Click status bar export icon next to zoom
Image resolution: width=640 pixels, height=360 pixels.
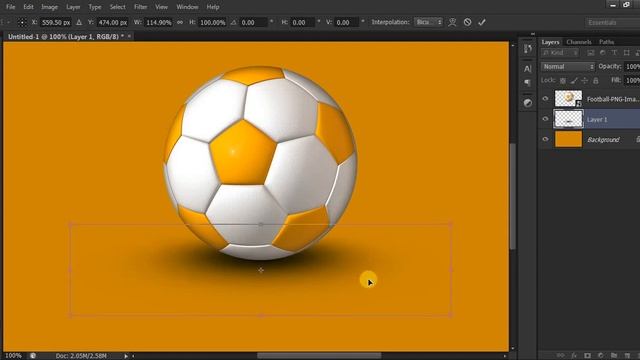(x=33, y=356)
